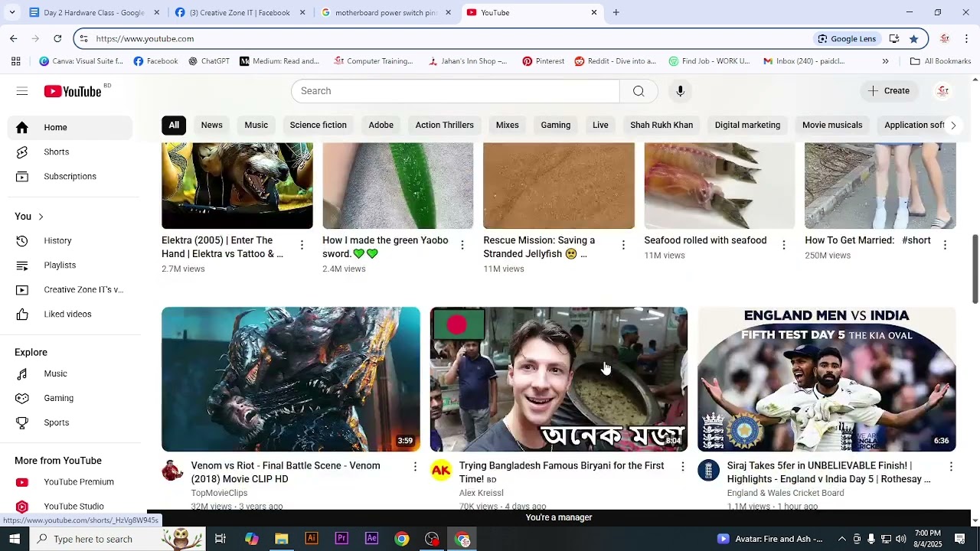Open more options for Elektra video
This screenshot has width=980, height=551.
tap(302, 245)
